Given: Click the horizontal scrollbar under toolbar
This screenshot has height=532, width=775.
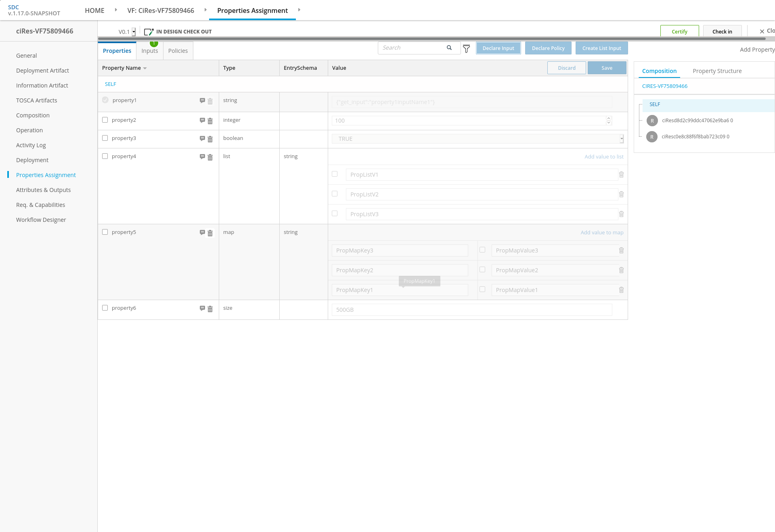Looking at the screenshot, I should coord(431,39).
